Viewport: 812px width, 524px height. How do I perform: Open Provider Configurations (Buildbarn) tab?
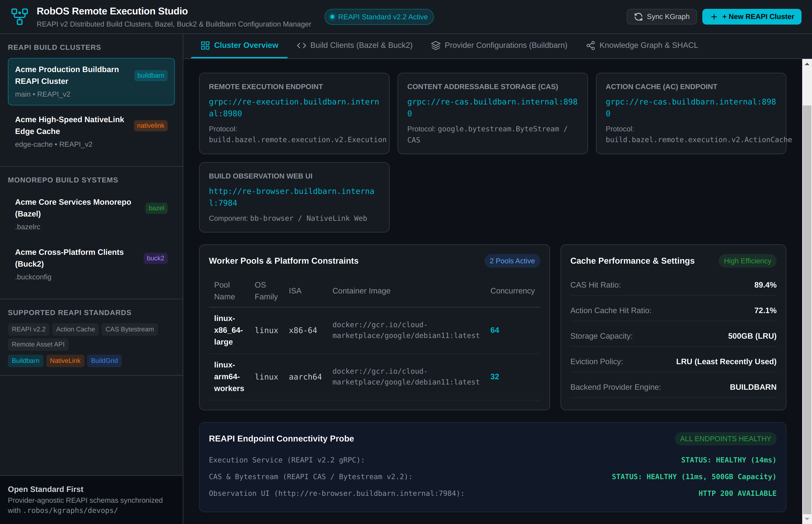coord(499,46)
